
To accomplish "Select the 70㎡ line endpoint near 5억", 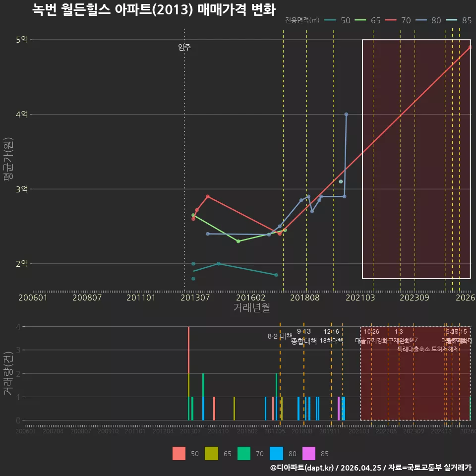I will coord(470,47).
